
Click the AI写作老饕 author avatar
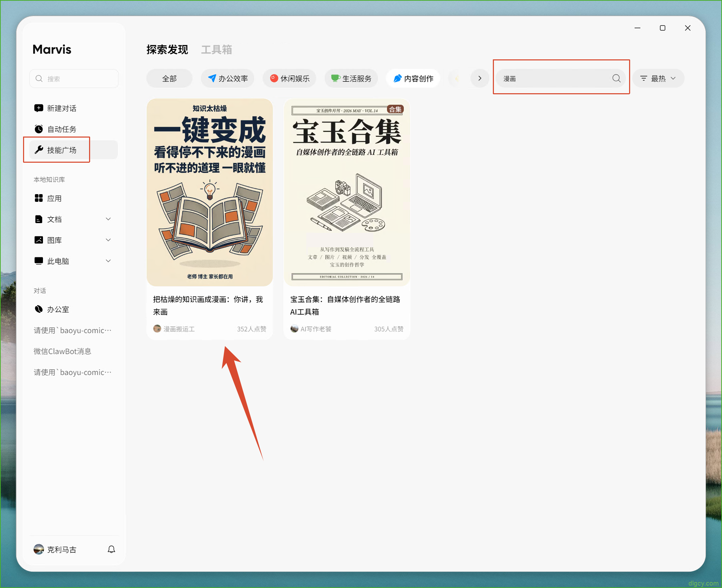[x=294, y=329]
